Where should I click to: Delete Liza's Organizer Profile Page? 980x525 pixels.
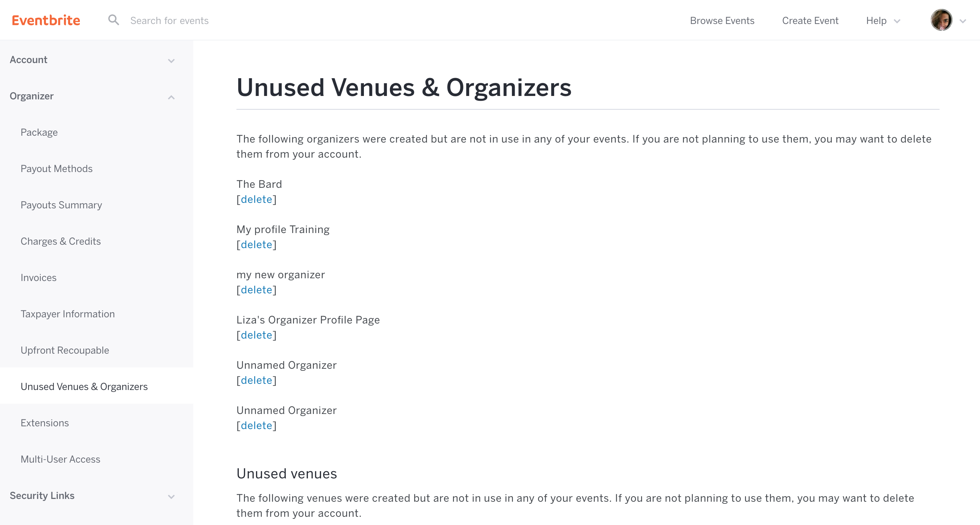pyautogui.click(x=256, y=335)
